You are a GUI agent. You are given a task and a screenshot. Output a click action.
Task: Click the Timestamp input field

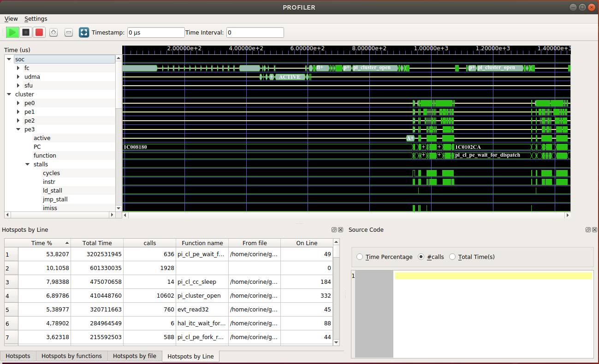[156, 33]
